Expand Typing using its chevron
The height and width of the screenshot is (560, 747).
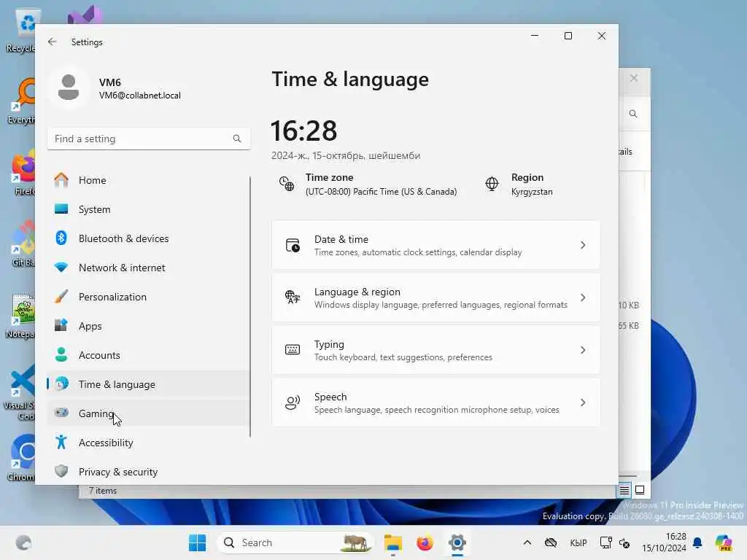click(583, 350)
